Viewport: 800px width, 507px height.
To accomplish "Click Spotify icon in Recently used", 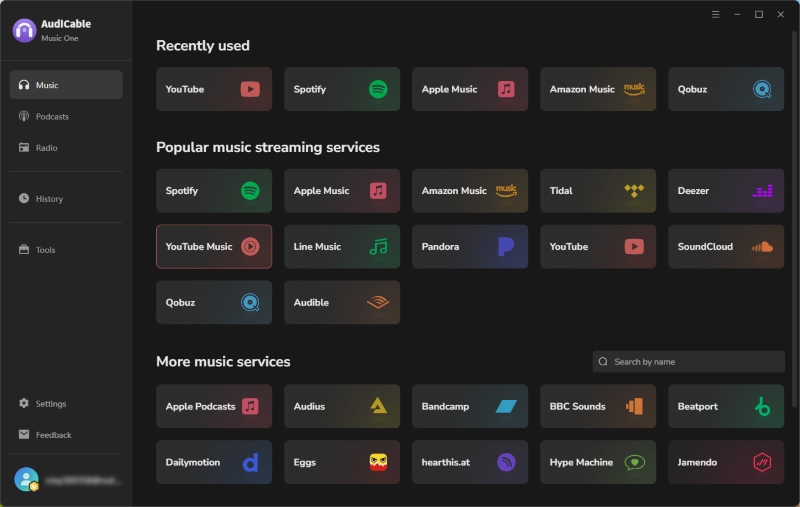I will [x=378, y=89].
